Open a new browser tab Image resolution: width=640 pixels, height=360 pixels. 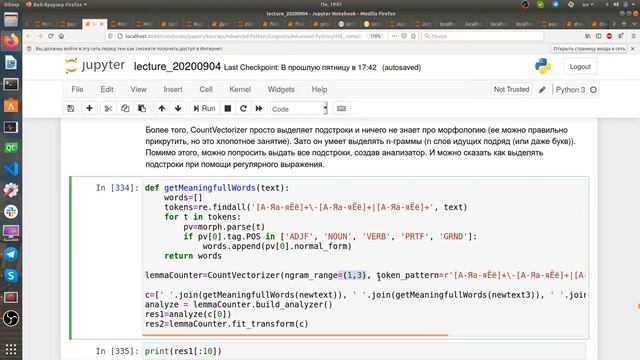point(624,24)
